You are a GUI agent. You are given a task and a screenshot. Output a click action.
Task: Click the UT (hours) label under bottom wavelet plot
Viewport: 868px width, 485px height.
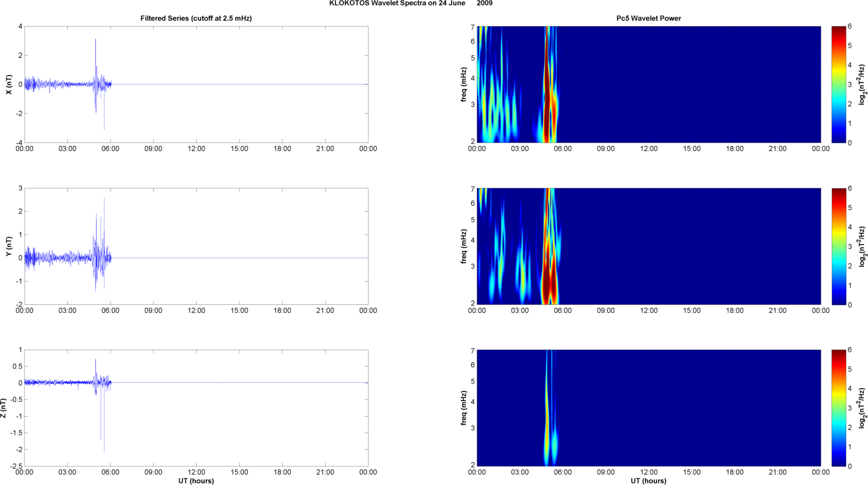pos(648,481)
